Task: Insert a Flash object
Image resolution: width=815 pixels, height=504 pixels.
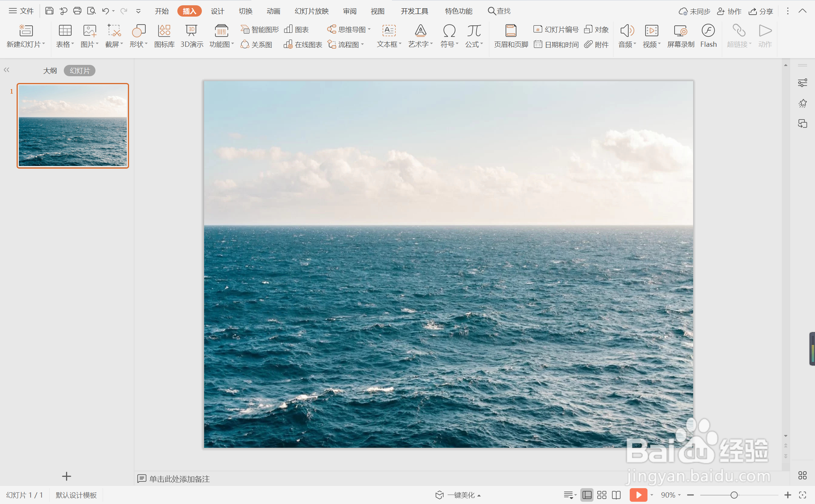Action: click(x=708, y=36)
